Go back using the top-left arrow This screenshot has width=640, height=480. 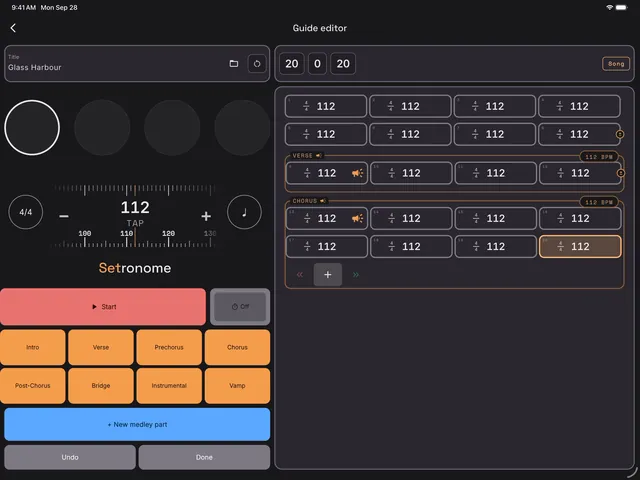pos(13,28)
